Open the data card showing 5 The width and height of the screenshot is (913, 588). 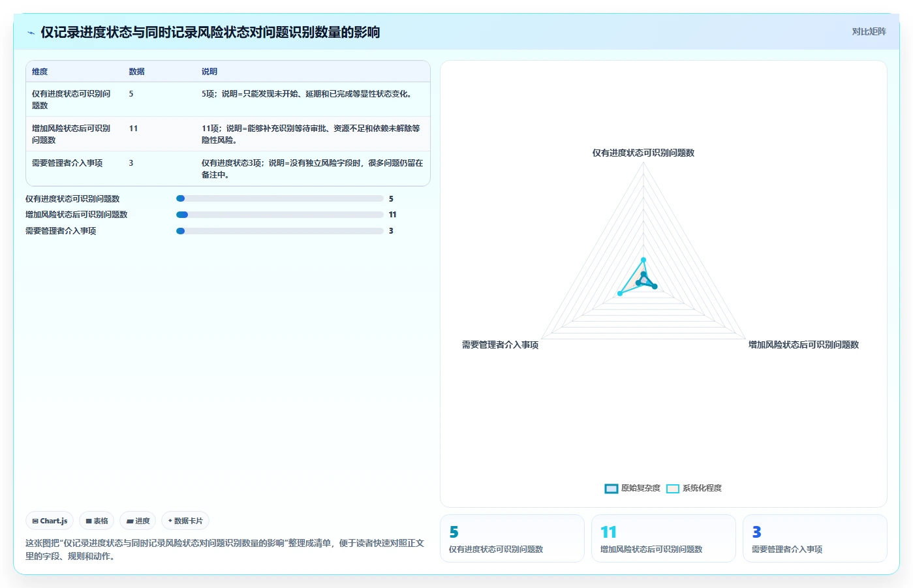(512, 538)
